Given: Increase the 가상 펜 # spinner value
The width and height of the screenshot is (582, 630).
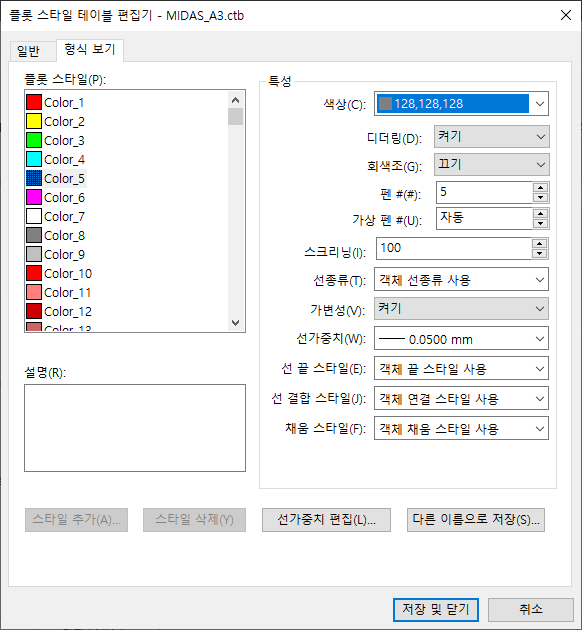Looking at the screenshot, I should coord(540,214).
